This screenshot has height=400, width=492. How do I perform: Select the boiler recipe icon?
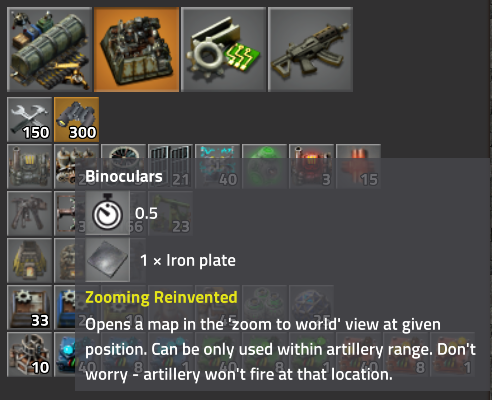pos(30,167)
